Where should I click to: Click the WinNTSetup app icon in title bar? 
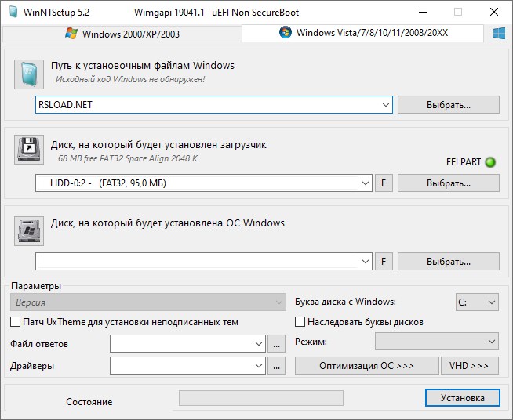(x=13, y=12)
